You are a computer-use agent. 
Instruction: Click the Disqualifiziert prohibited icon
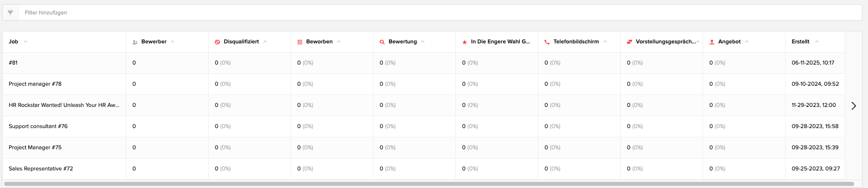pos(217,42)
